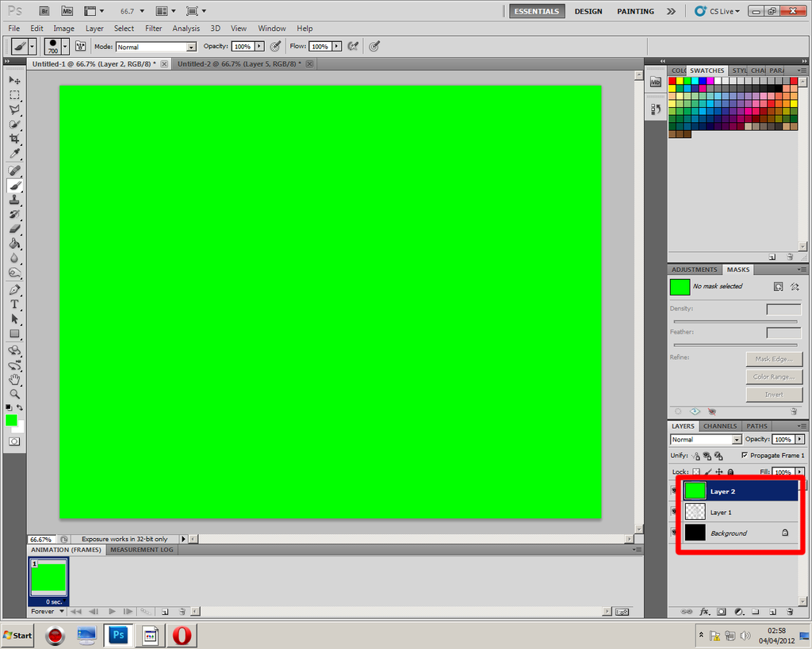Toggle Lock transparent pixels
Image resolution: width=812 pixels, height=649 pixels.
(696, 472)
